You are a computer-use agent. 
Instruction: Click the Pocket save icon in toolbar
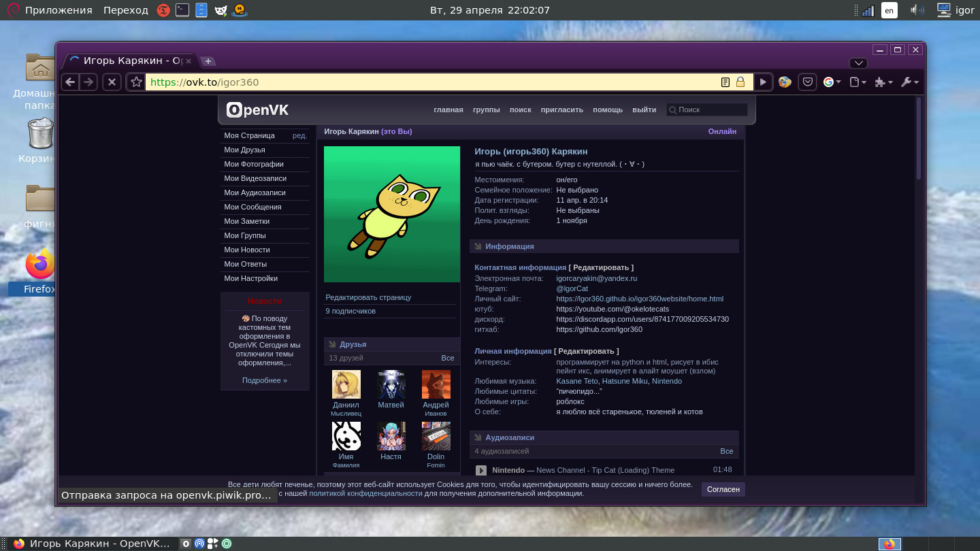(x=807, y=82)
